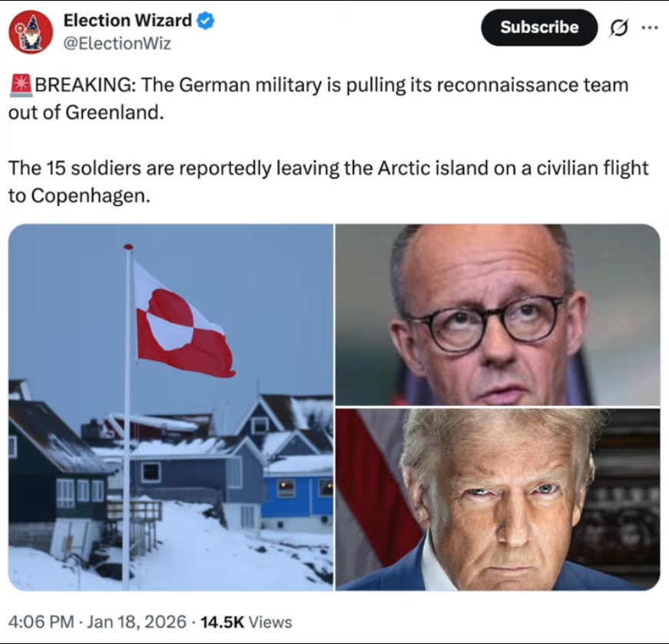The height and width of the screenshot is (644, 669).
Task: Visit the @ElectionWiz handle link
Action: coord(117,44)
